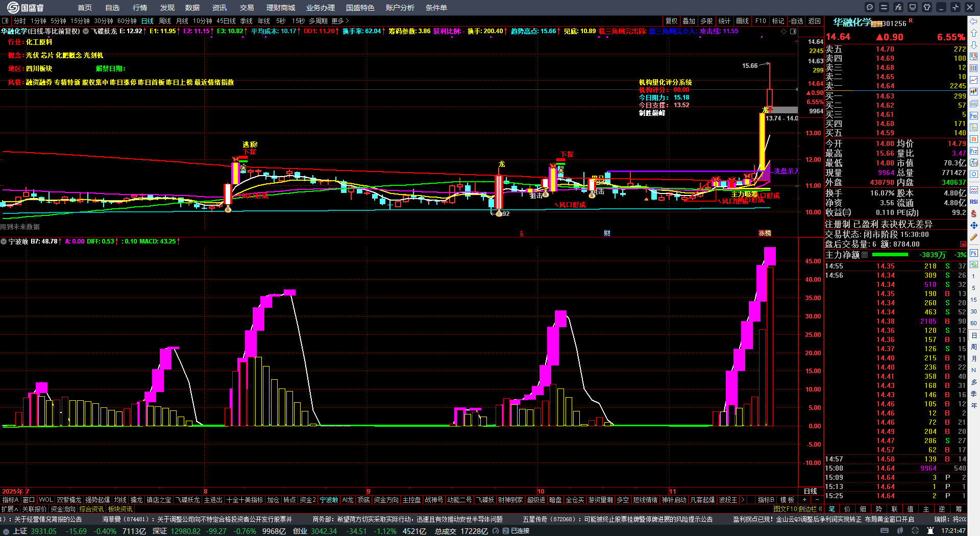The width and height of the screenshot is (980, 536).
Task: Click the 月 period icon in right sidebar
Action: click(974, 359)
